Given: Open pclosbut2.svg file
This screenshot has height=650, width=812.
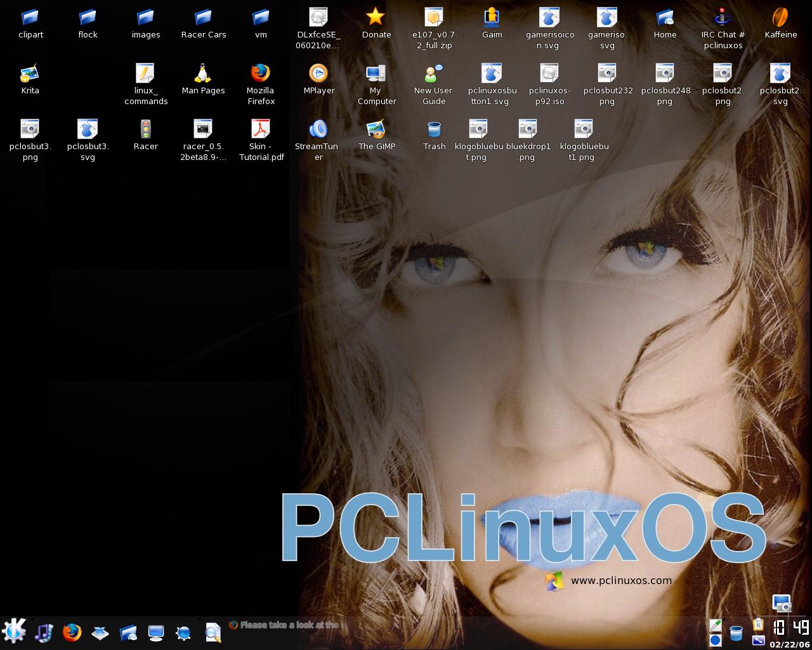Looking at the screenshot, I should click(780, 74).
